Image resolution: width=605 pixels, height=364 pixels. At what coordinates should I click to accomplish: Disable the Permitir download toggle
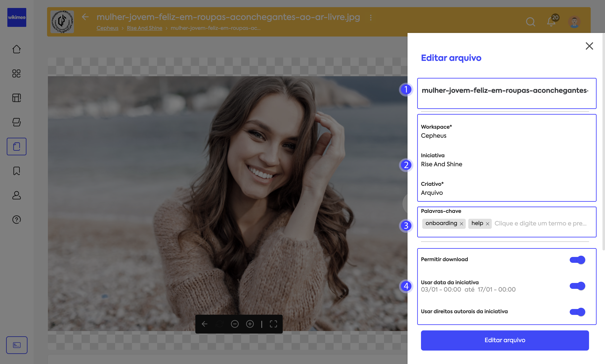click(x=577, y=260)
